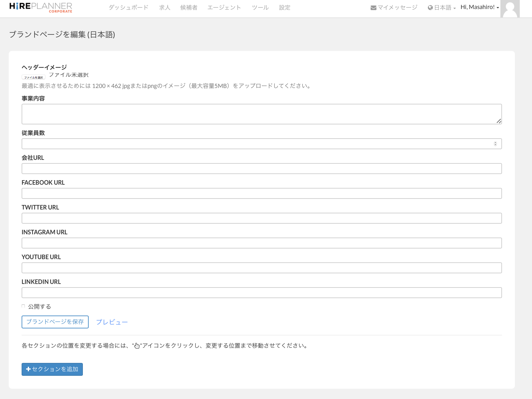
Task: Click the セクションを追加 button
Action: pos(52,369)
